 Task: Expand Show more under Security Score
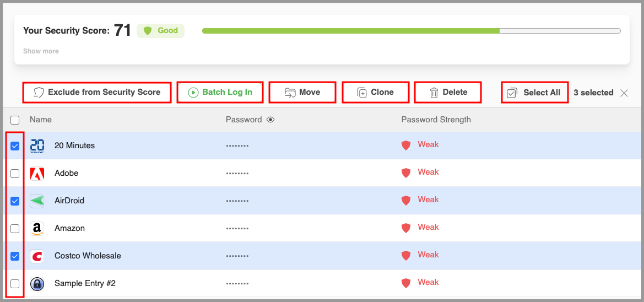point(41,51)
